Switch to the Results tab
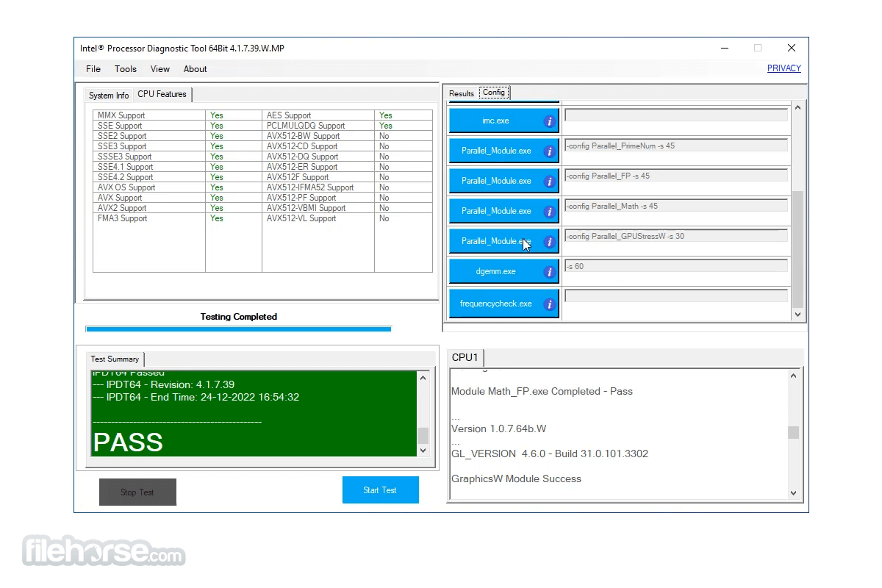The image size is (882, 588). [x=462, y=93]
